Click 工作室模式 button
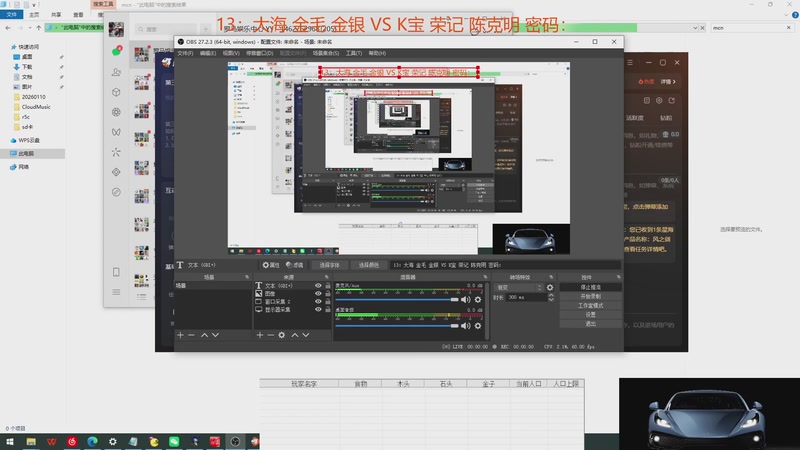 pyautogui.click(x=590, y=306)
